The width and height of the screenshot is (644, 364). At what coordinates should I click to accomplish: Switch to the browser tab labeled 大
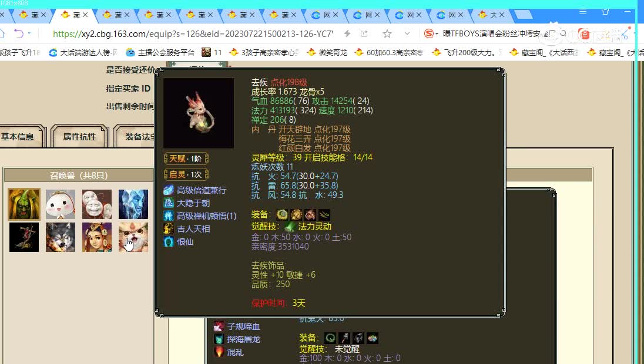click(489, 15)
